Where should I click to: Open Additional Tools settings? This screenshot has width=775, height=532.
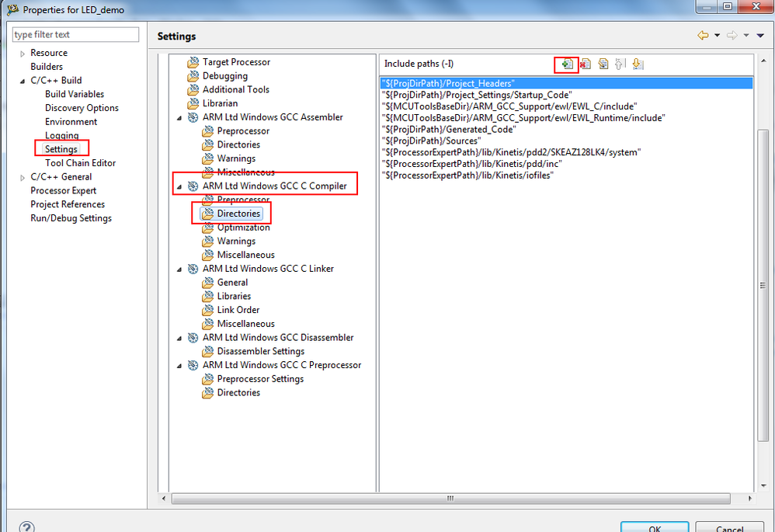(x=235, y=89)
